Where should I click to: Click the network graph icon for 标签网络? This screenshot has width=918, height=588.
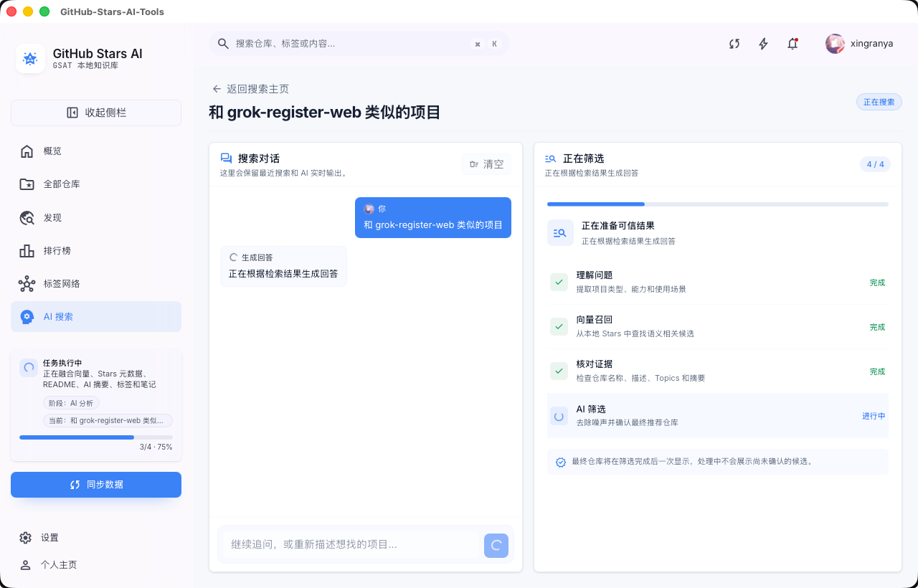point(27,283)
